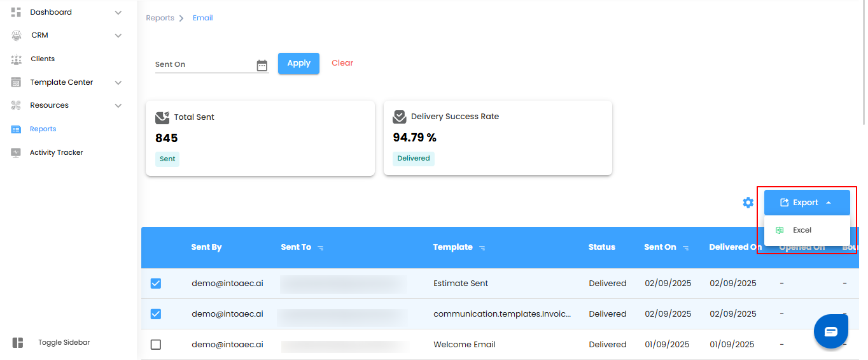Click the Email breadcrumb link
Viewport: 868px width, 360px height.
(x=203, y=18)
